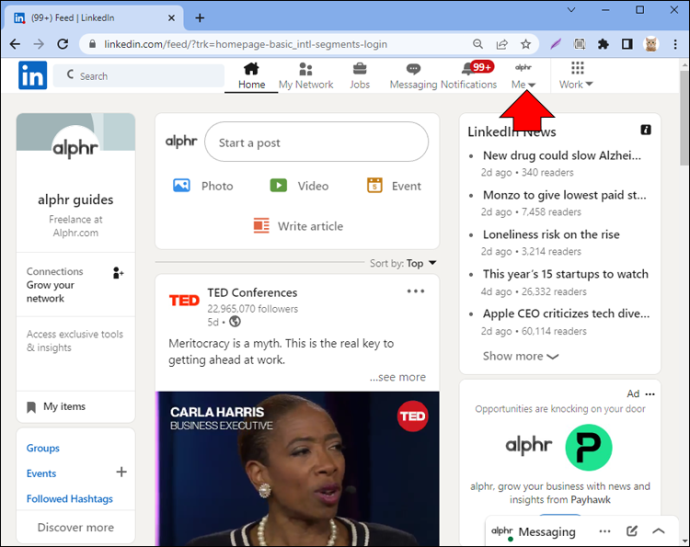Bookmark this page with star icon
Viewport: 690px width, 547px height.
(x=525, y=44)
